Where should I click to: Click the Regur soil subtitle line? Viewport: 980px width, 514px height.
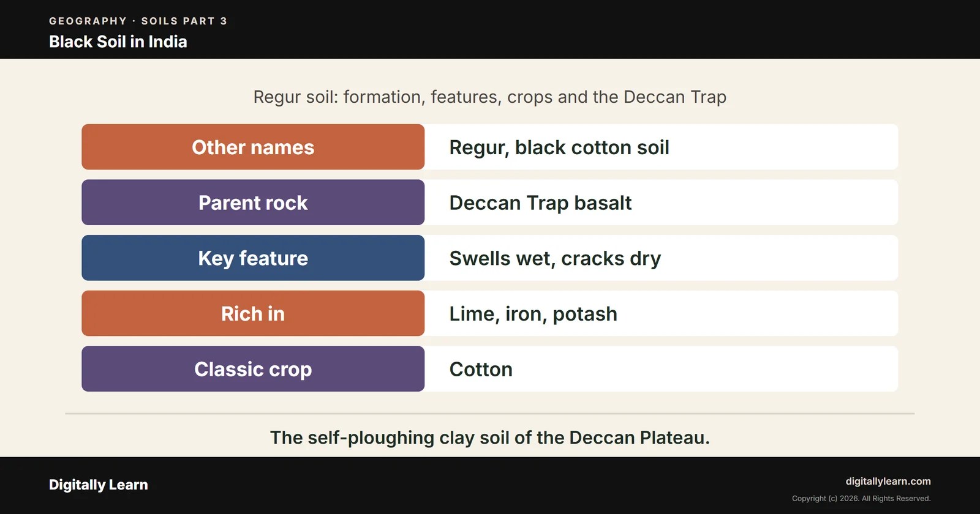click(490, 97)
